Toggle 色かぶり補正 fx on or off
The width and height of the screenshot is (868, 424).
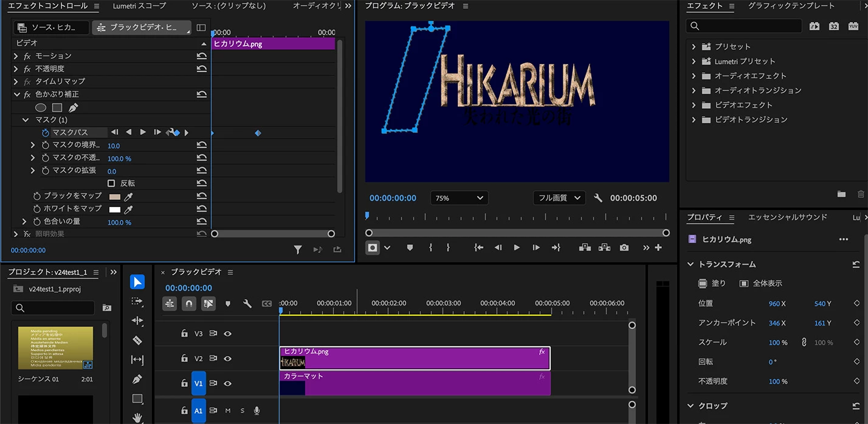click(x=27, y=94)
